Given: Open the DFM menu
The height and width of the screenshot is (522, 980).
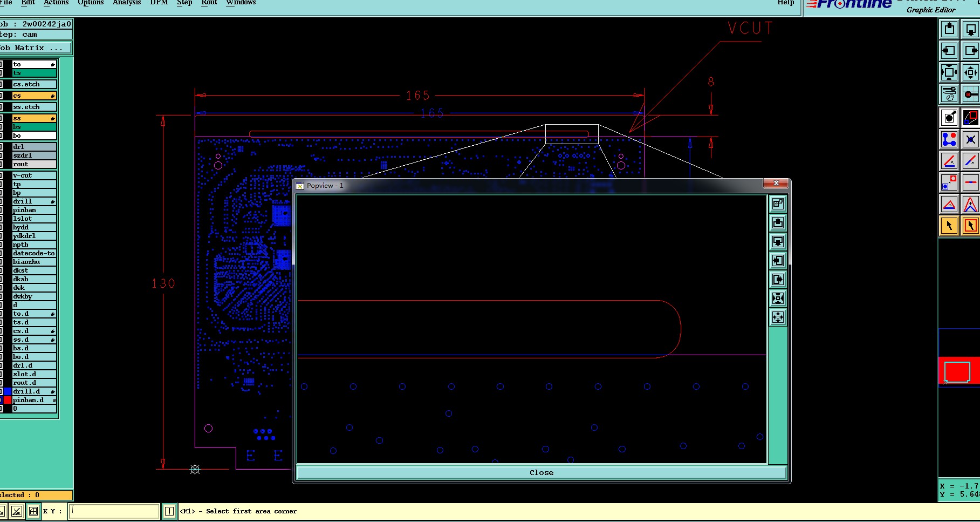Looking at the screenshot, I should [159, 3].
